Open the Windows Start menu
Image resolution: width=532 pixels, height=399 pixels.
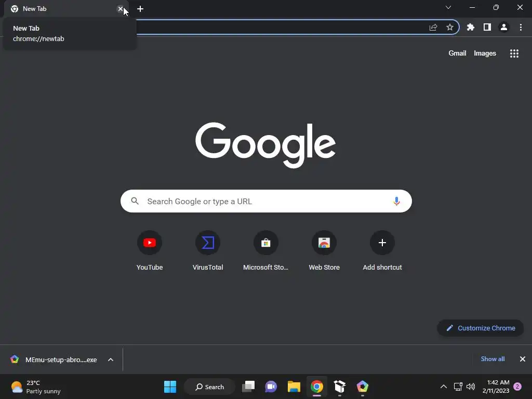(170, 387)
